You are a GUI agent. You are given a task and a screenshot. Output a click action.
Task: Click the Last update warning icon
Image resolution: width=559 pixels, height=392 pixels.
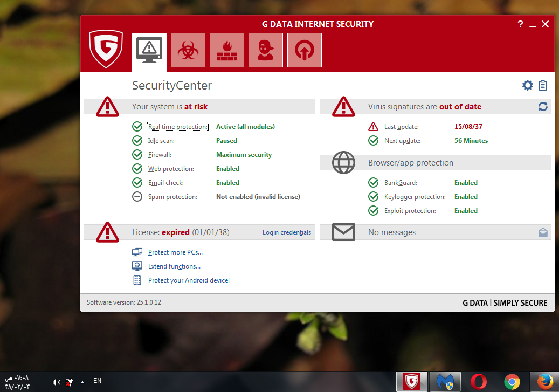pos(373,127)
